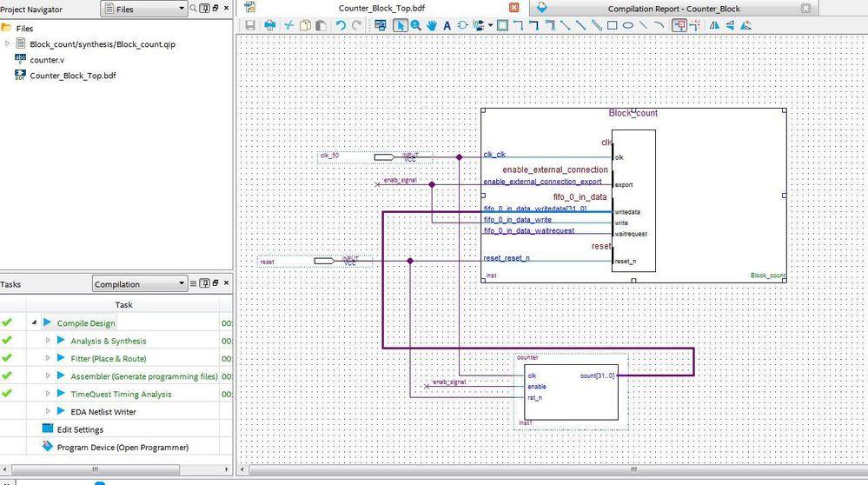Collapse the Compile Design task tree
Viewport: 868px width, 485px height.
34,323
